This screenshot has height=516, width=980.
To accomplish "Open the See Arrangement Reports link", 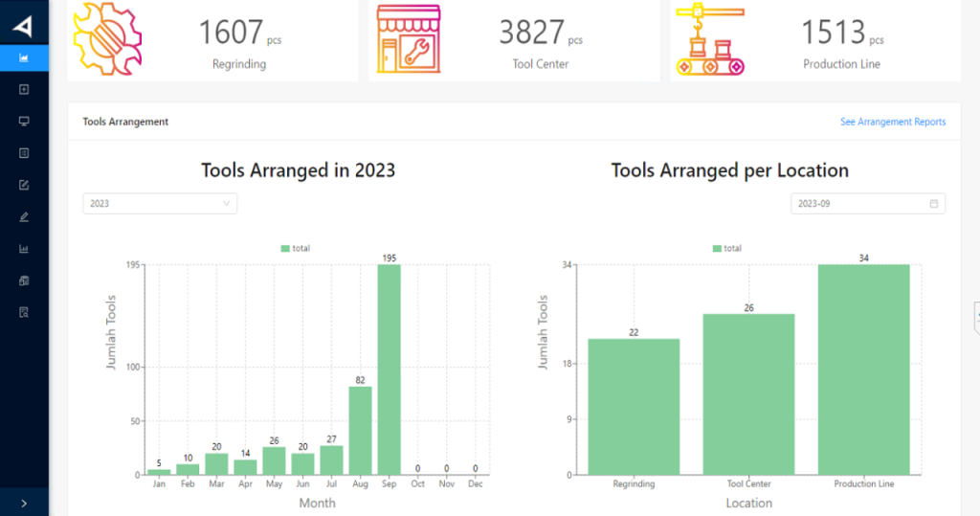I will 892,122.
